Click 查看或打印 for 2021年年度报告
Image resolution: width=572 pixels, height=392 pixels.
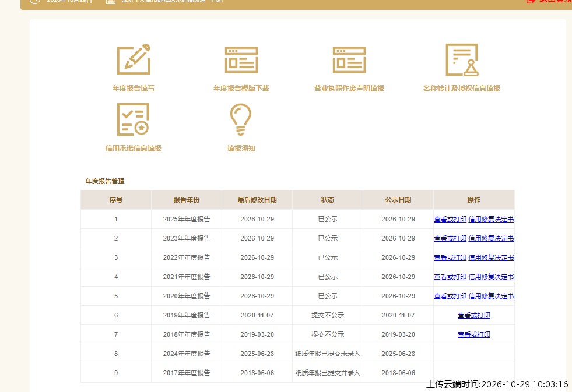[x=450, y=277]
